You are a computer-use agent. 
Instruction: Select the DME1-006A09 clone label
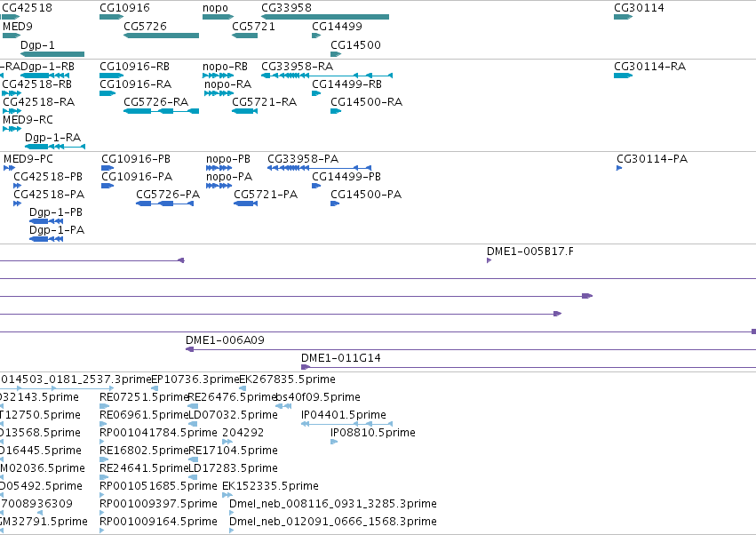coord(225,340)
